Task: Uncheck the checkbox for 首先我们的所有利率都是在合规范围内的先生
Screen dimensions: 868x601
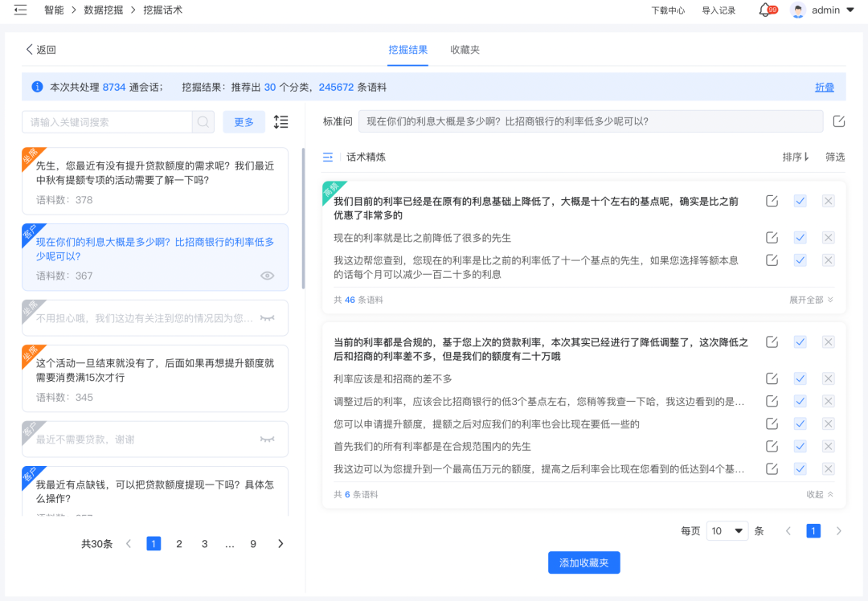Action: tap(800, 446)
